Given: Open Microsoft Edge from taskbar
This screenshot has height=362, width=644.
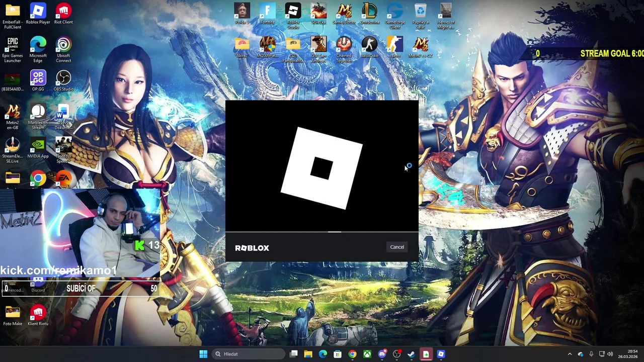Looking at the screenshot, I should coord(323,354).
